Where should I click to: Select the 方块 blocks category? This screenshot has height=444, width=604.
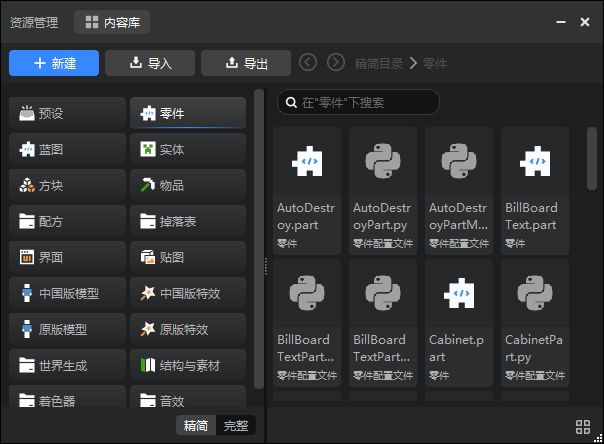pos(67,186)
